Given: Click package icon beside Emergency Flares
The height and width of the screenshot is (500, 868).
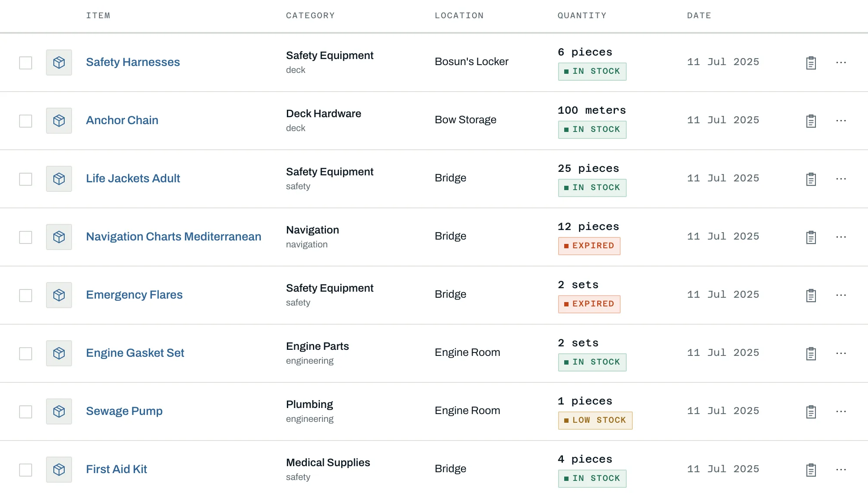Looking at the screenshot, I should pos(59,295).
